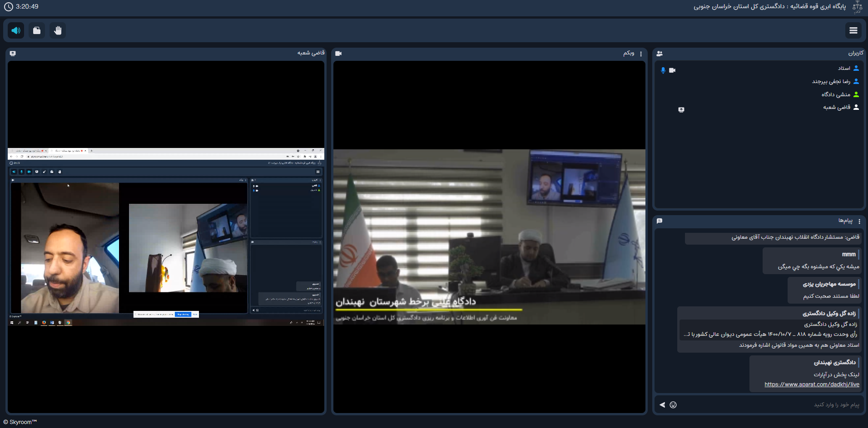Click camera icon next to استاد
Image resolution: width=868 pixels, height=428 pixels.
click(672, 70)
